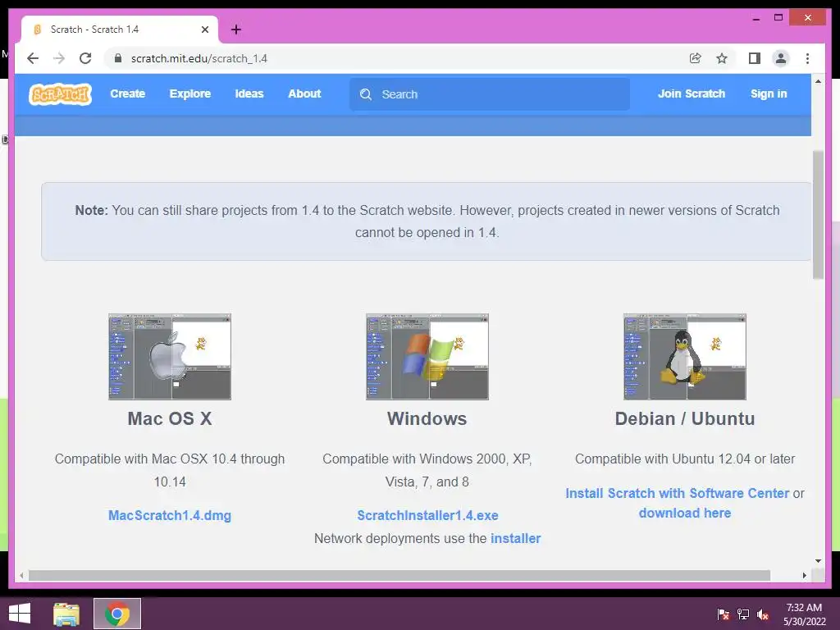Open Chrome's three-dot menu
Image resolution: width=840 pixels, height=630 pixels.
pyautogui.click(x=807, y=58)
